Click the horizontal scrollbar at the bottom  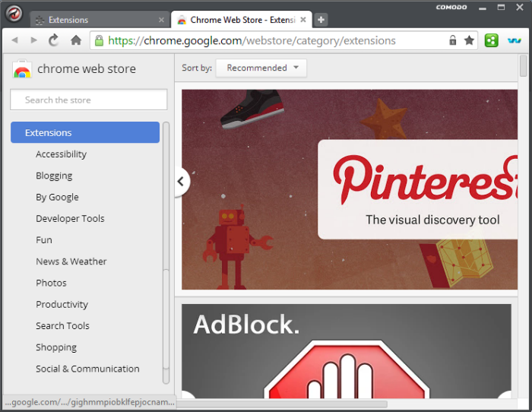(281, 404)
